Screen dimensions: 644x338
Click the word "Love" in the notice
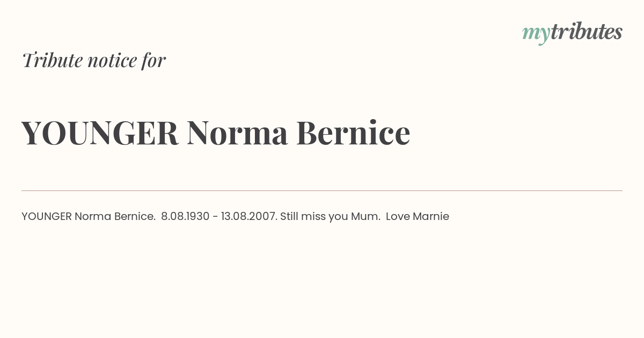[398, 217]
